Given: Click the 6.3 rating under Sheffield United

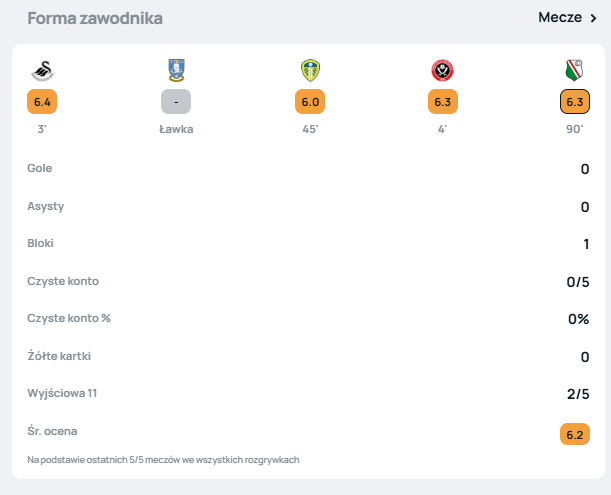Looking at the screenshot, I should pos(443,102).
